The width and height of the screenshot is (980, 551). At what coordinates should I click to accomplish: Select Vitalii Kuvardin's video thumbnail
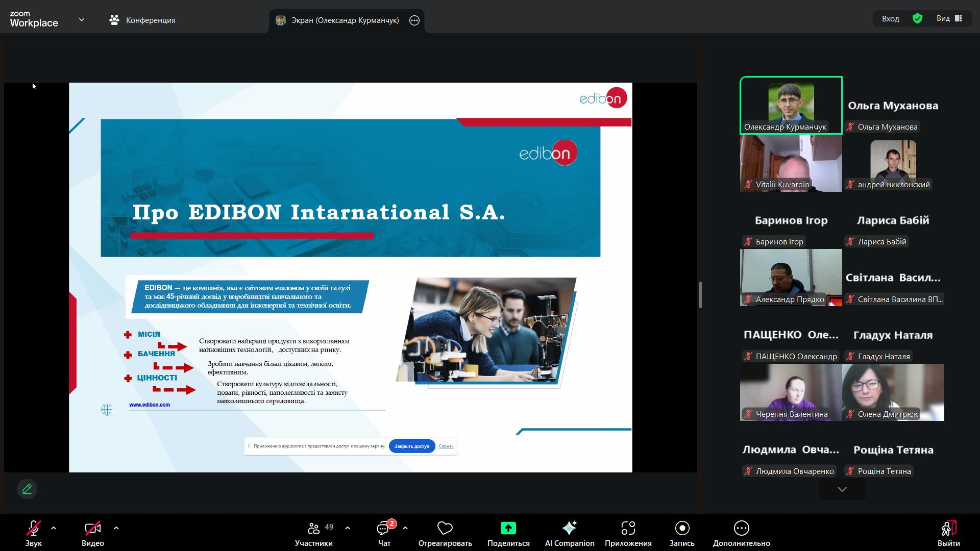coord(791,163)
